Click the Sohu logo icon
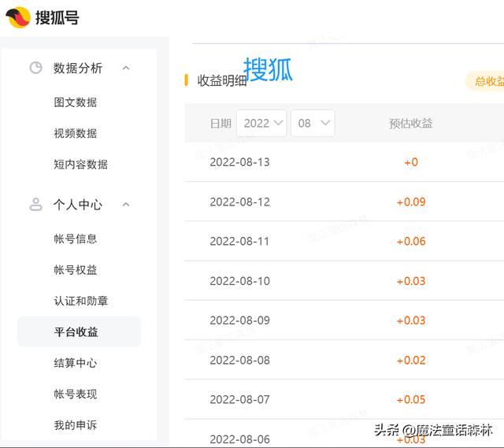504x448 pixels. [18, 17]
